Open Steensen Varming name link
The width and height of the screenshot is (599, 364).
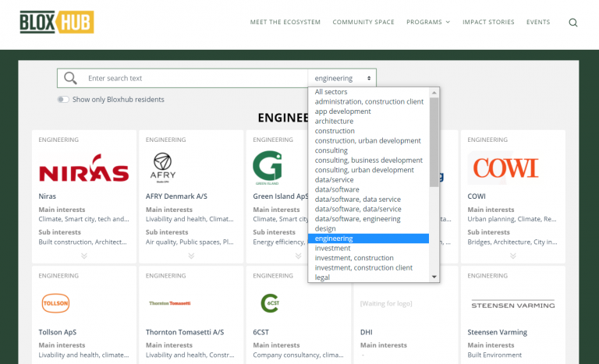click(497, 332)
